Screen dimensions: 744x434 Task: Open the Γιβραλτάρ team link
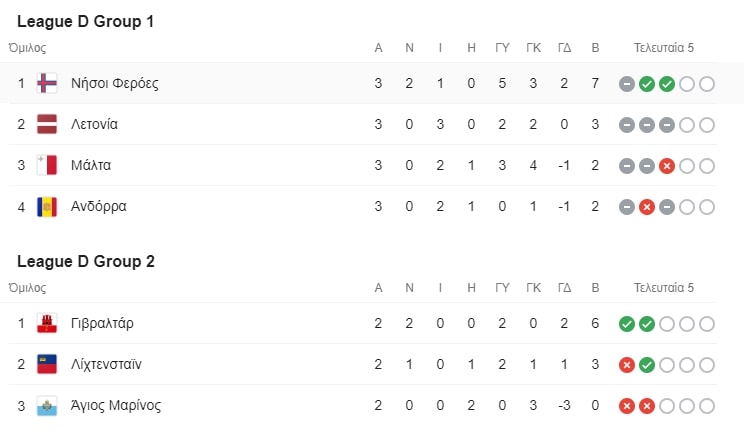(x=102, y=323)
